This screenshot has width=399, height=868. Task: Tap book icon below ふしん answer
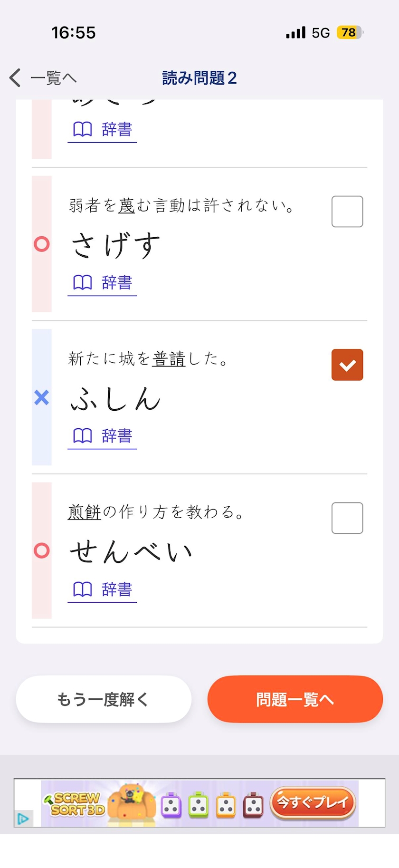point(82,436)
